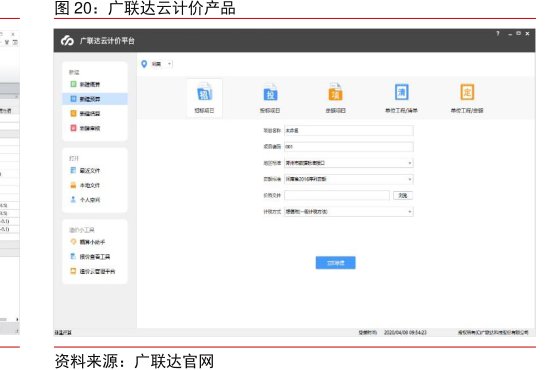Click the 浏览 browse button
The height and width of the screenshot is (370, 560).
coord(403,195)
